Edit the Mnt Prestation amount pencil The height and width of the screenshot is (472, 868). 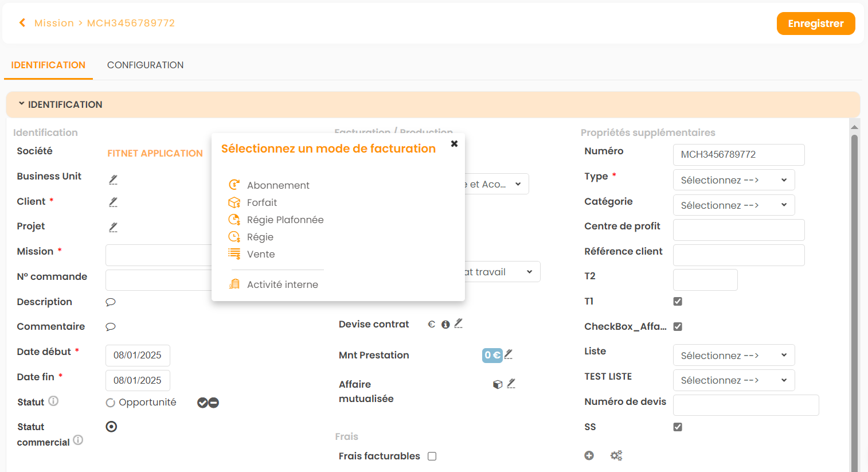(x=509, y=355)
